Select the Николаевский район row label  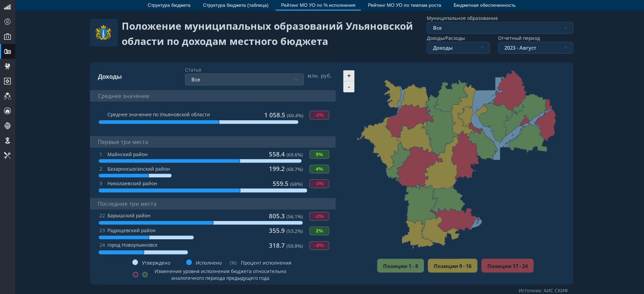point(132,183)
